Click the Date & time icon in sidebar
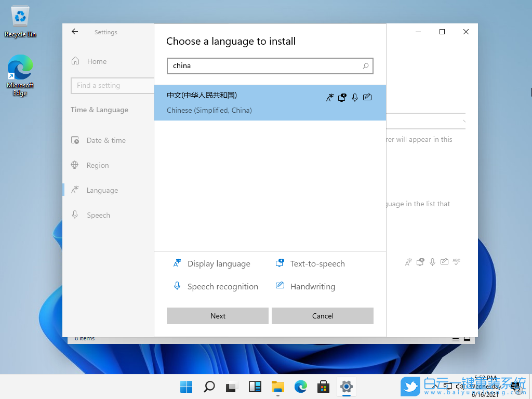Image resolution: width=532 pixels, height=399 pixels. point(76,140)
